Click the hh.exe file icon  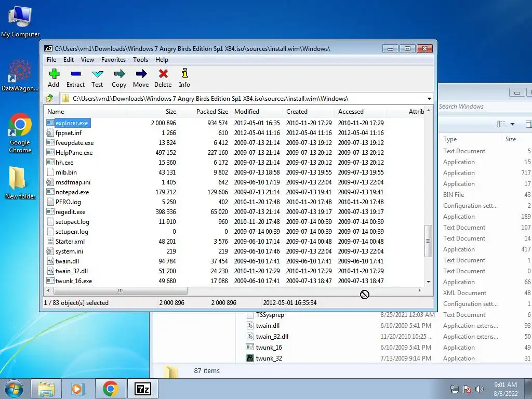click(50, 162)
